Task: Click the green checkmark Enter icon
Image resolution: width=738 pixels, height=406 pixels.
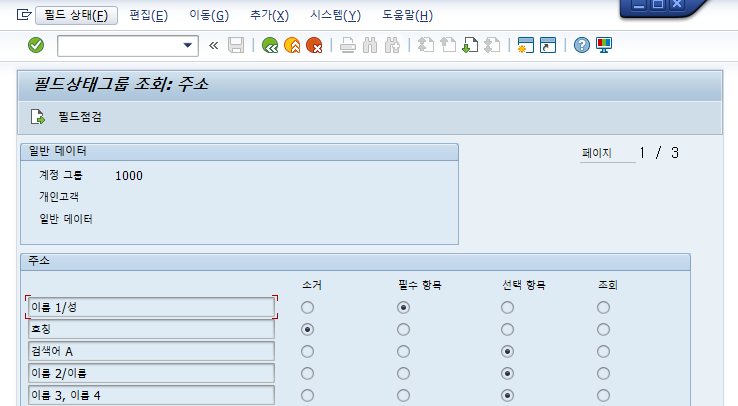Action: pos(36,46)
